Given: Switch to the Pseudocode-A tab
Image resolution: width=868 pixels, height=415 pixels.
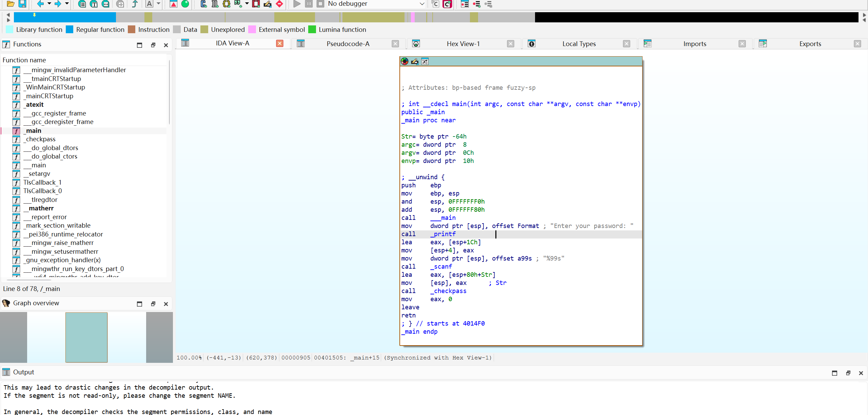Looking at the screenshot, I should click(x=348, y=44).
